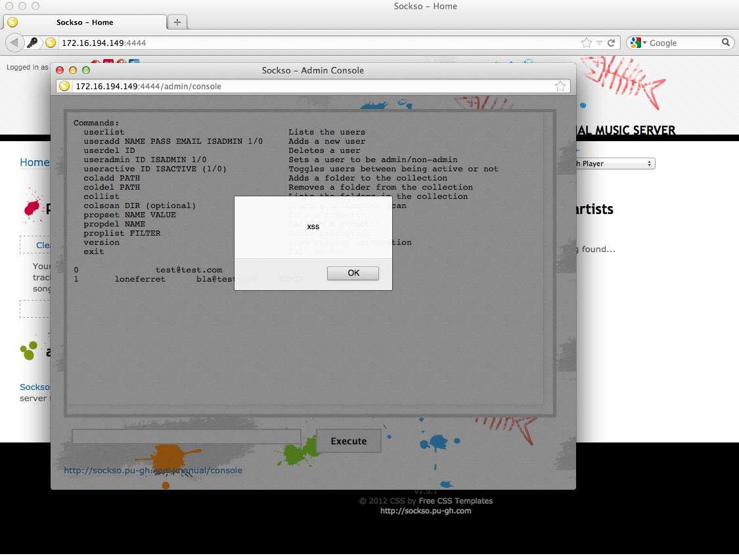Click the magnifier icon in the Google search box

point(726,43)
